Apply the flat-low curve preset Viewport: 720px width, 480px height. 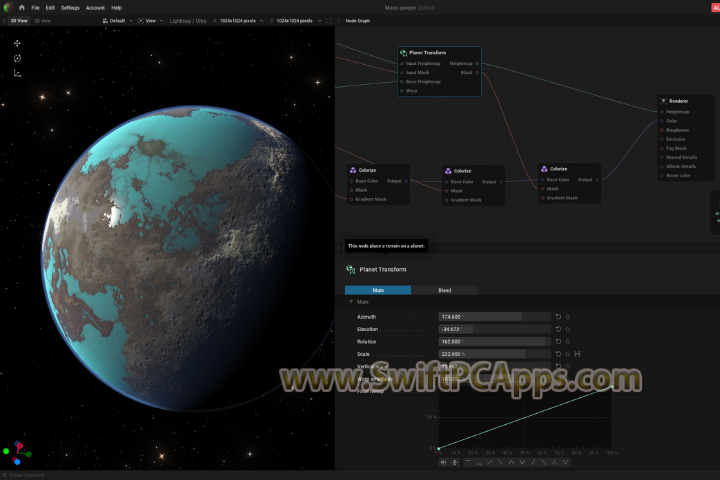coord(479,463)
